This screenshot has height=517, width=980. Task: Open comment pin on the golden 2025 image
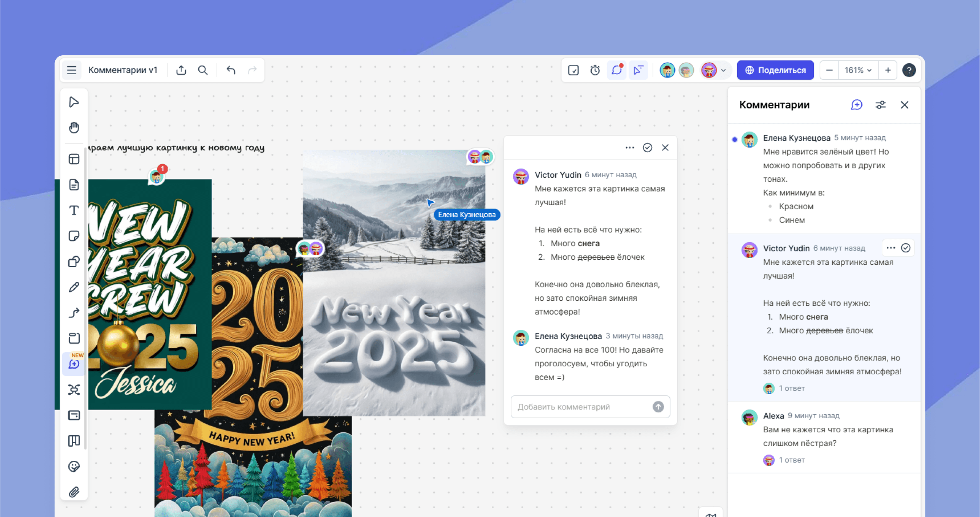(x=310, y=249)
